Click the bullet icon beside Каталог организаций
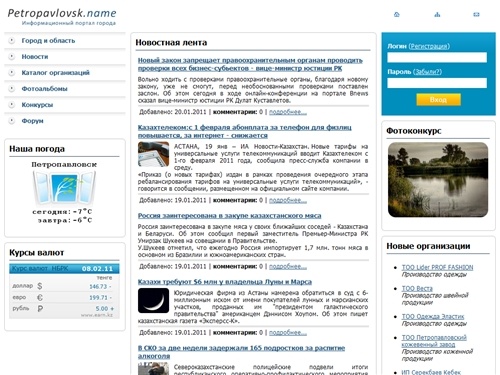The width and height of the screenshot is (500, 375). (x=12, y=73)
